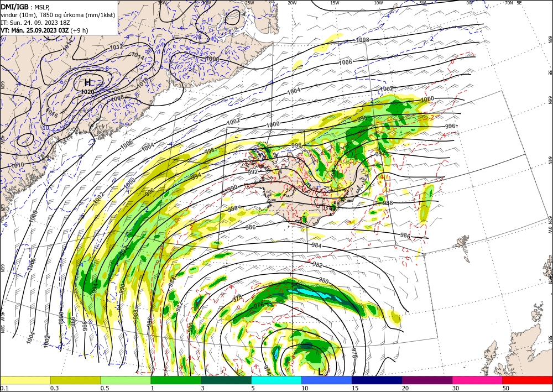This screenshot has width=553, height=392.
Task: Click the "974" isobar label
Action: [x=267, y=370]
